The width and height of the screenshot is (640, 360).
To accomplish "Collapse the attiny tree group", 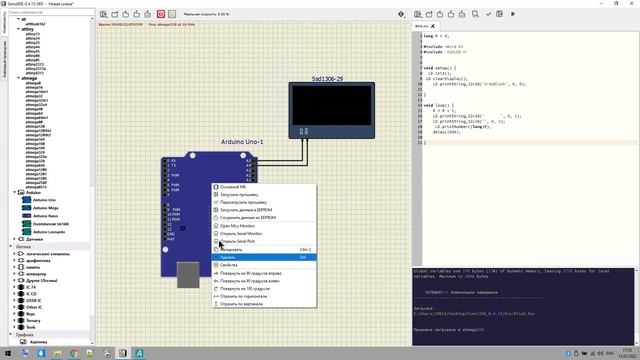I will [18, 29].
